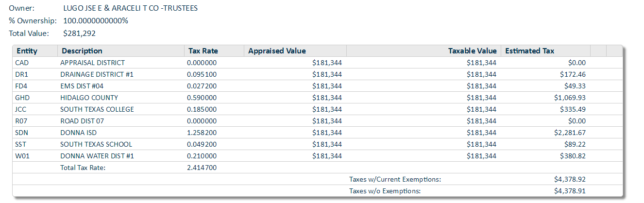This screenshot has width=644, height=203.
Task: Select the APPRAISAL DISTRICT row
Action: (x=318, y=63)
